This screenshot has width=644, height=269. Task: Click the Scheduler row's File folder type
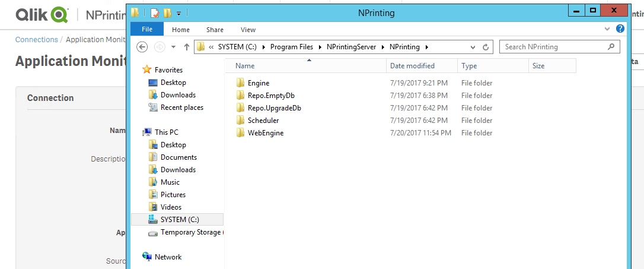[x=476, y=121]
